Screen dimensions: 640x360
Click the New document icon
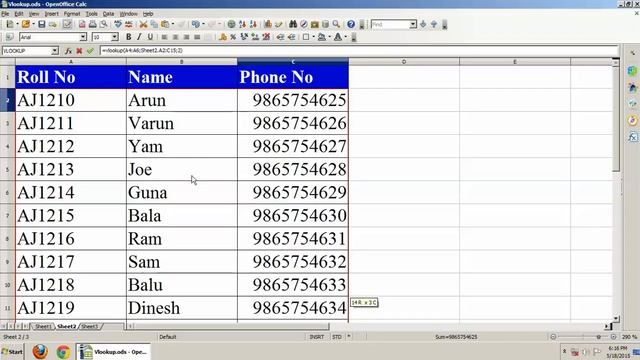point(10,24)
